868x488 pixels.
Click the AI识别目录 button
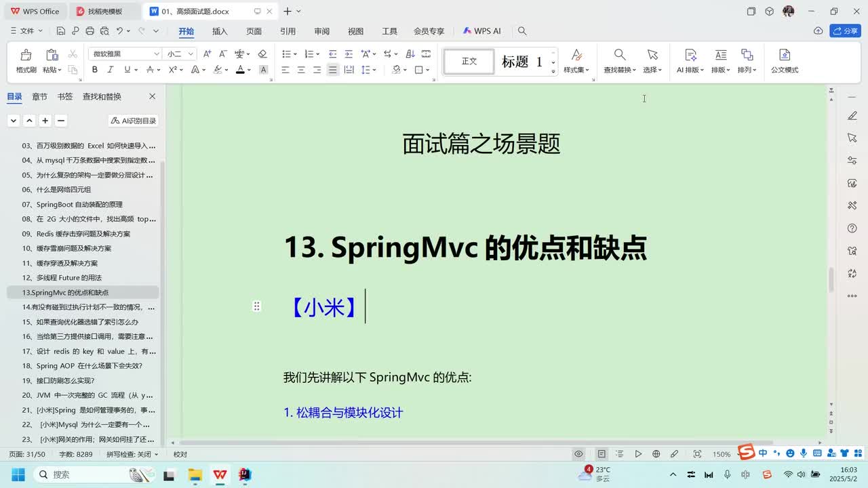(x=134, y=121)
